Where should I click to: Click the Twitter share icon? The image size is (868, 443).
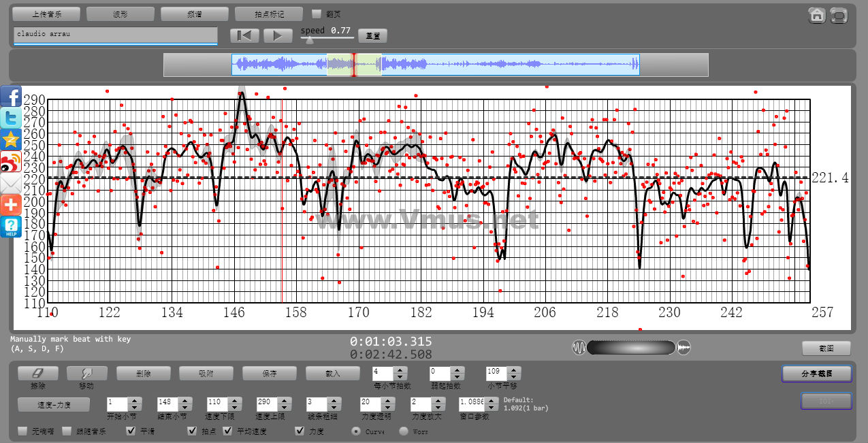(11, 118)
